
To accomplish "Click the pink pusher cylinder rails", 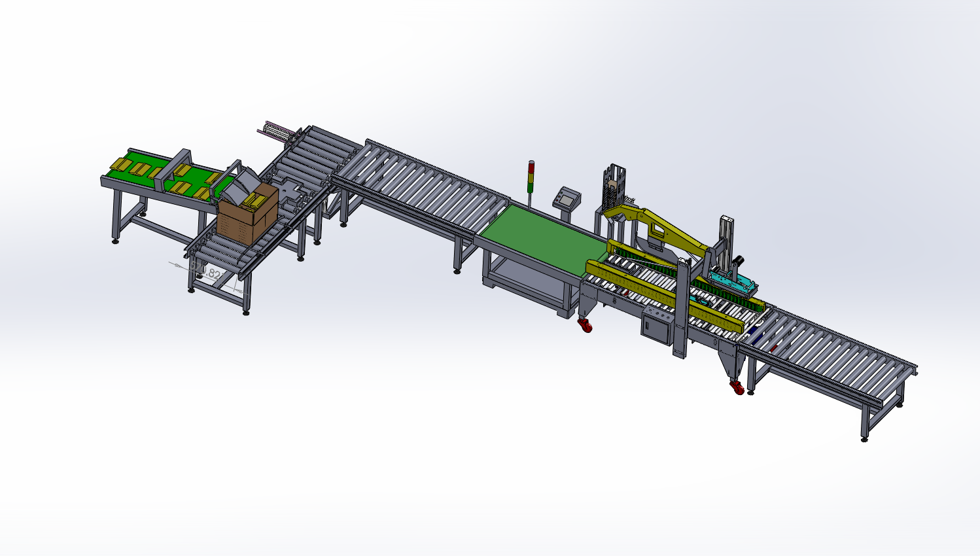I will 277,131.
